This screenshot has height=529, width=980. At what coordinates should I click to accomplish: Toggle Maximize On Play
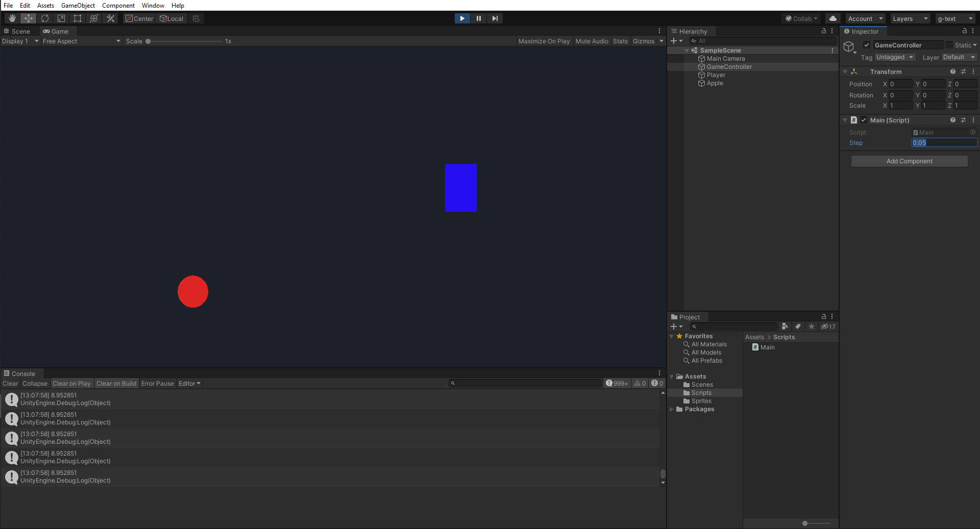click(544, 41)
